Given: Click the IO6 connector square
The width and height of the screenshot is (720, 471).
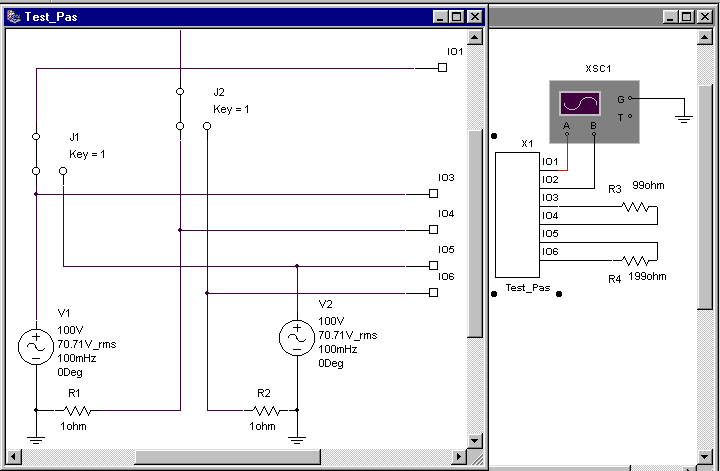Looking at the screenshot, I should pos(432,293).
